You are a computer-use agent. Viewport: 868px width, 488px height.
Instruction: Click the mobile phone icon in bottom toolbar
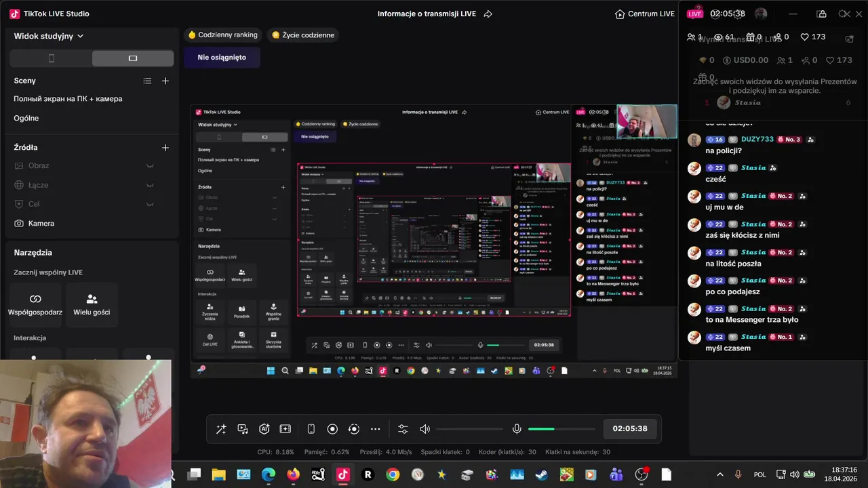point(311,429)
